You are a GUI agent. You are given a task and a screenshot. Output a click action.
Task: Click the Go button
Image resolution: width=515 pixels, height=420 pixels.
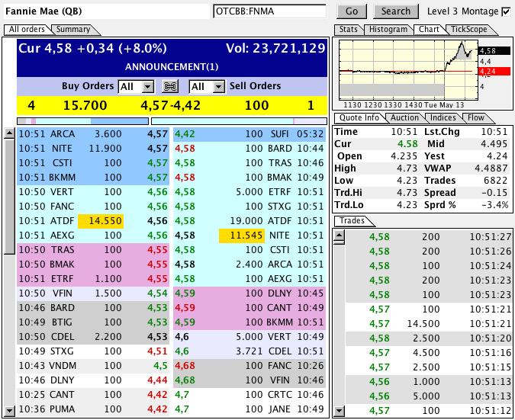(x=352, y=11)
